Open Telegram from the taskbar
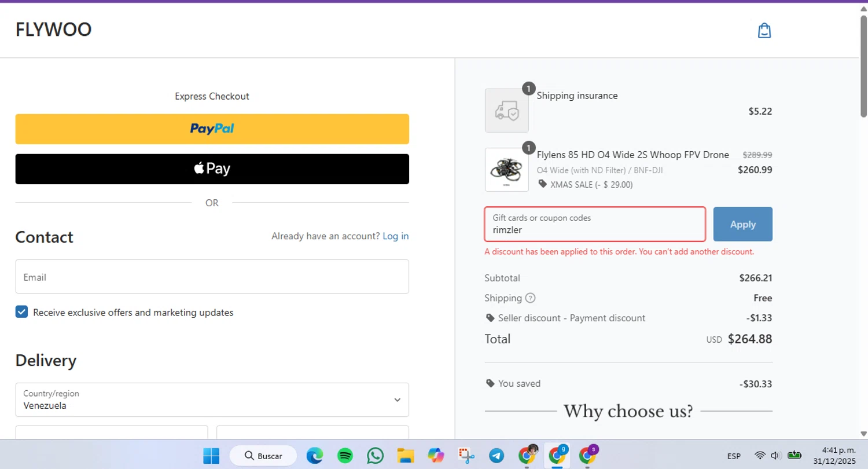Screen dimensions: 868x469 pyautogui.click(x=496, y=456)
